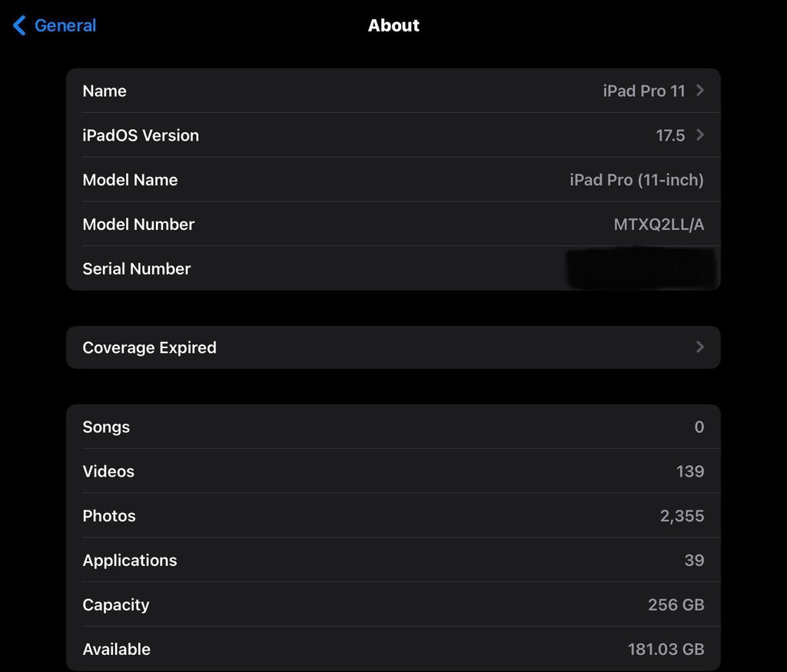Tap the back chevron to return to General
Screen dimensions: 787x672
tap(18, 25)
